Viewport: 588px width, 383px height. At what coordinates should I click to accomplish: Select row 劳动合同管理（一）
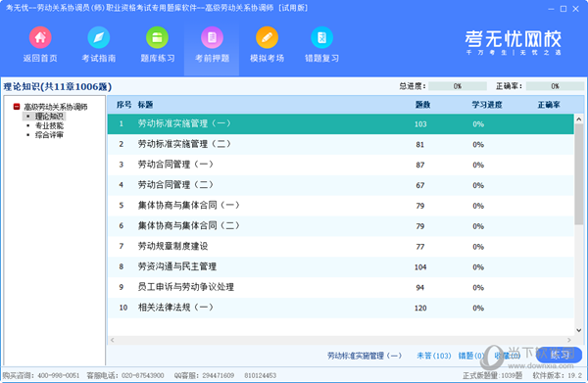click(x=340, y=165)
